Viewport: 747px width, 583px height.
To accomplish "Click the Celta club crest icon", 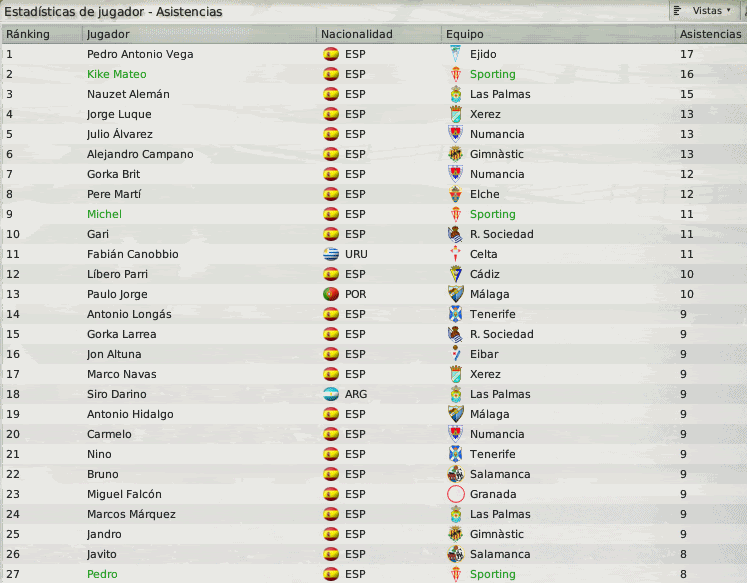I will click(x=455, y=254).
